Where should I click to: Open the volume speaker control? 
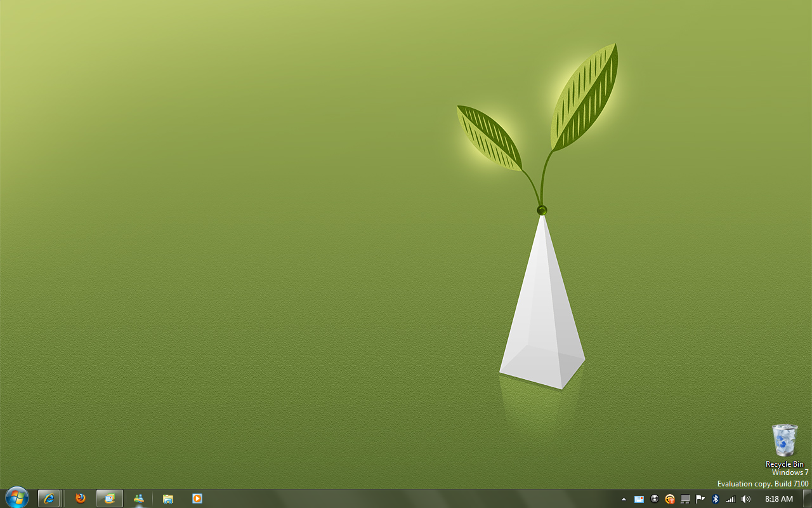pyautogui.click(x=746, y=499)
